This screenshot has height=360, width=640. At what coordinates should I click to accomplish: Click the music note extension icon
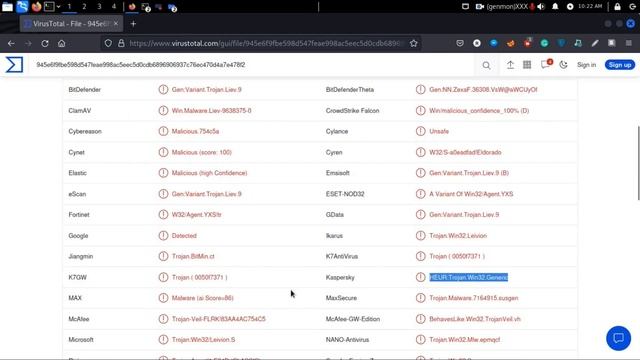pyautogui.click(x=578, y=43)
